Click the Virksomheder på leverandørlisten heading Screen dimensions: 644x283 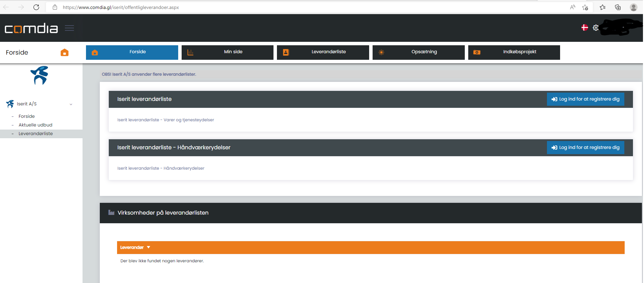coord(163,213)
